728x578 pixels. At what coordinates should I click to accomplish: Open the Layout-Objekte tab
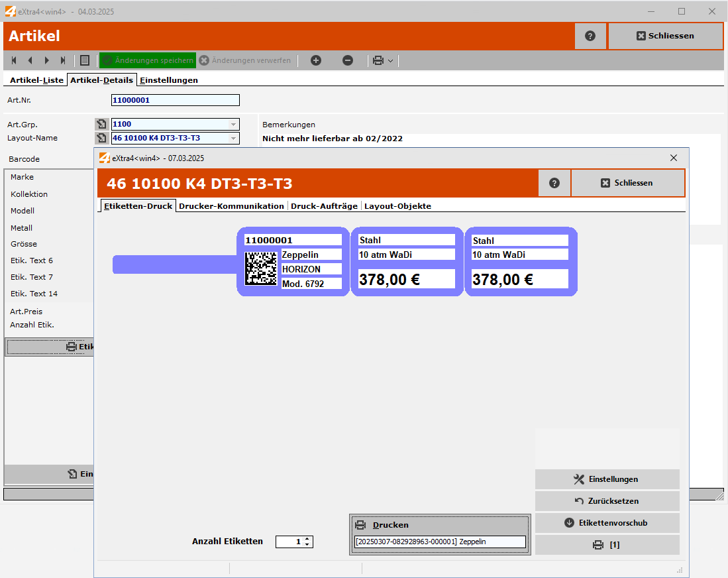click(x=397, y=206)
